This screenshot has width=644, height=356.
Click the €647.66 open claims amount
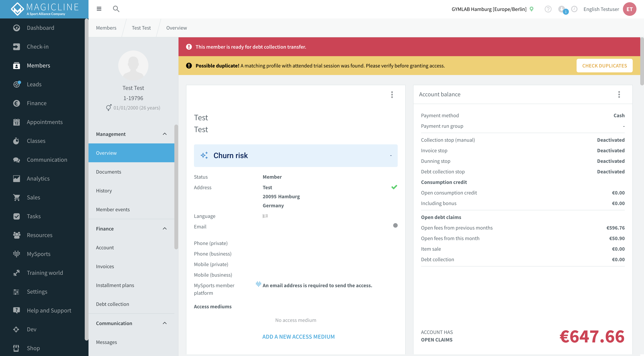click(x=592, y=336)
